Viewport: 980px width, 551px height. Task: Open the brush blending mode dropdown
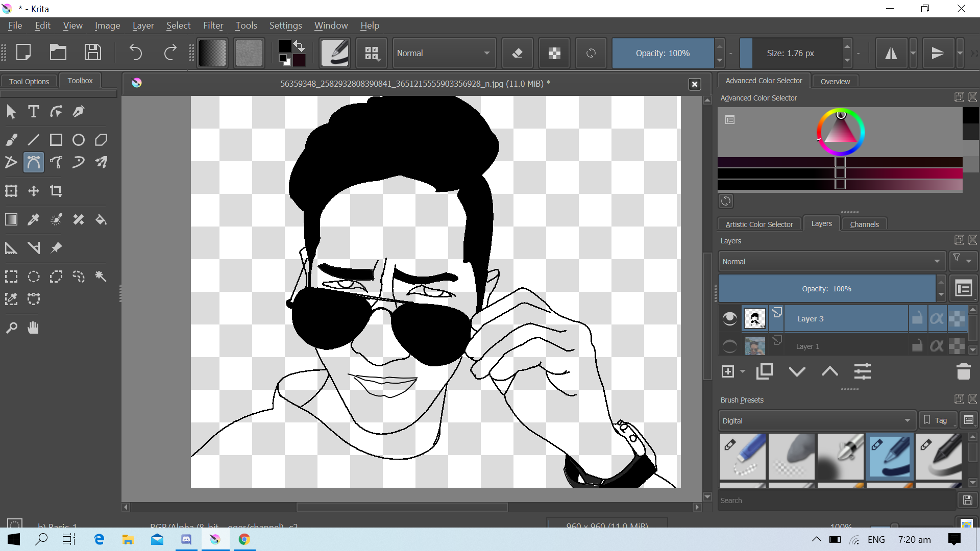click(444, 53)
